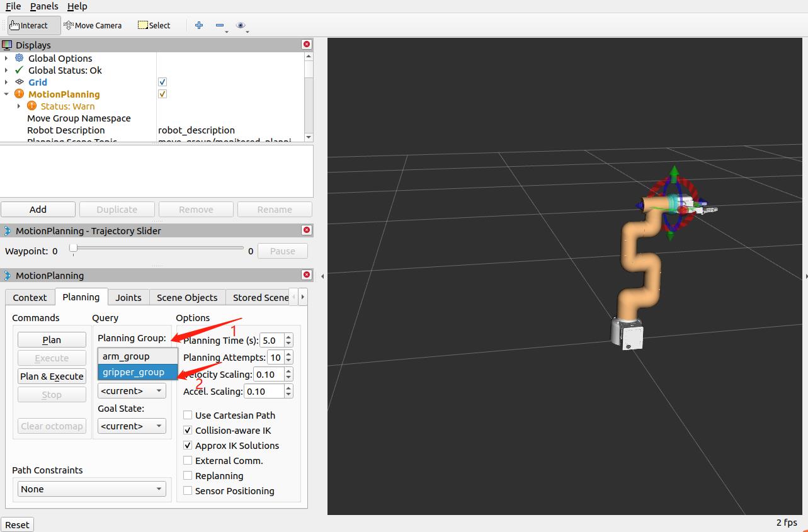The image size is (808, 532).
Task: Open the eye view options icon
Action: coord(241,25)
